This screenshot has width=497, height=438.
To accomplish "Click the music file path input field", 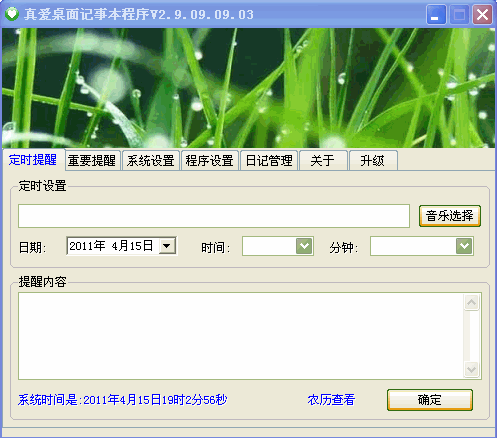I will click(x=214, y=216).
